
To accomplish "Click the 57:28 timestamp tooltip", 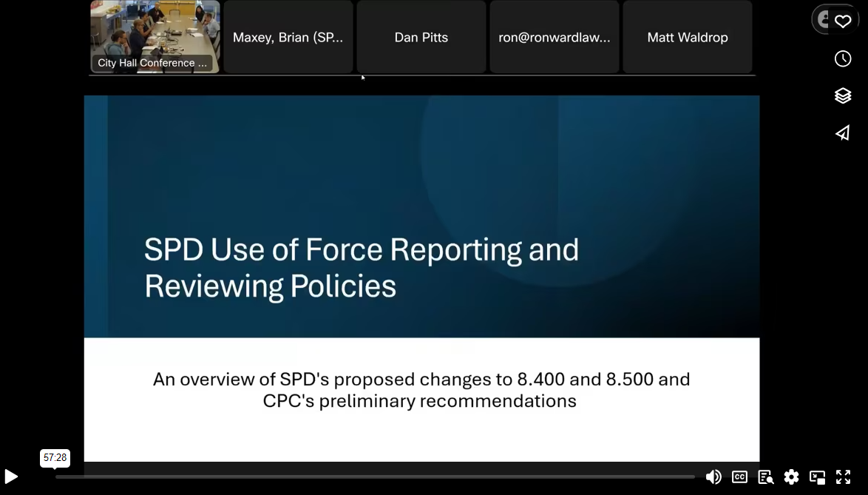I will click(x=55, y=458).
